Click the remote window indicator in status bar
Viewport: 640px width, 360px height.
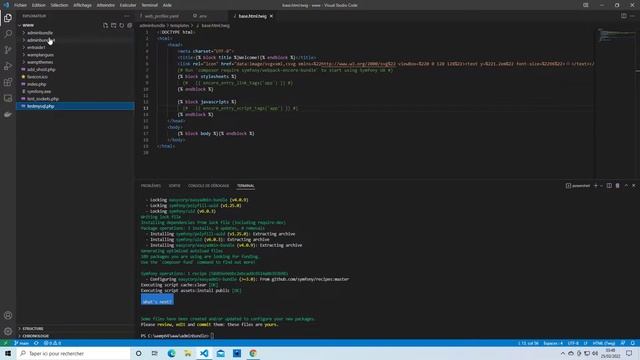(x=6, y=343)
